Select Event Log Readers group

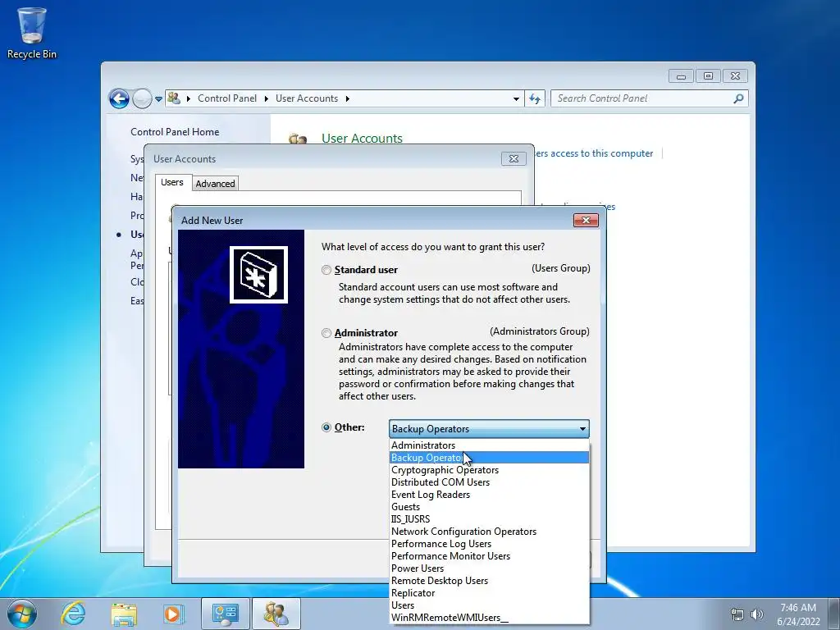tap(489, 495)
